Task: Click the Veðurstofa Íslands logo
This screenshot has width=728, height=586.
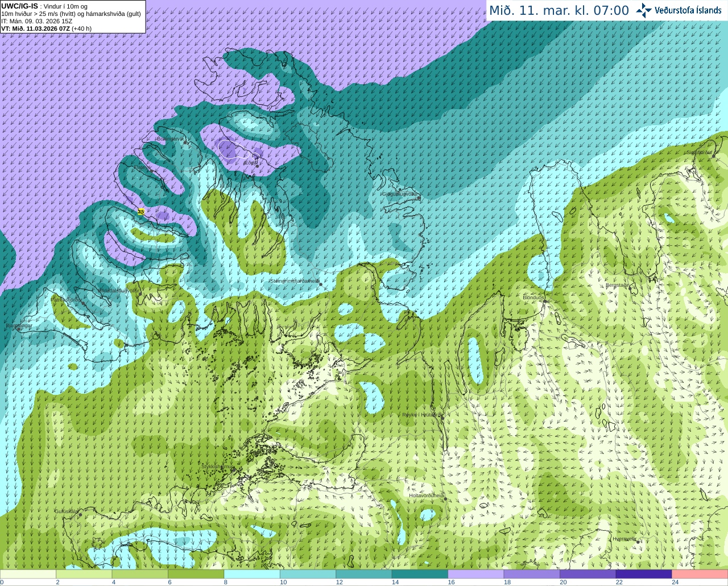Action: 679,10
